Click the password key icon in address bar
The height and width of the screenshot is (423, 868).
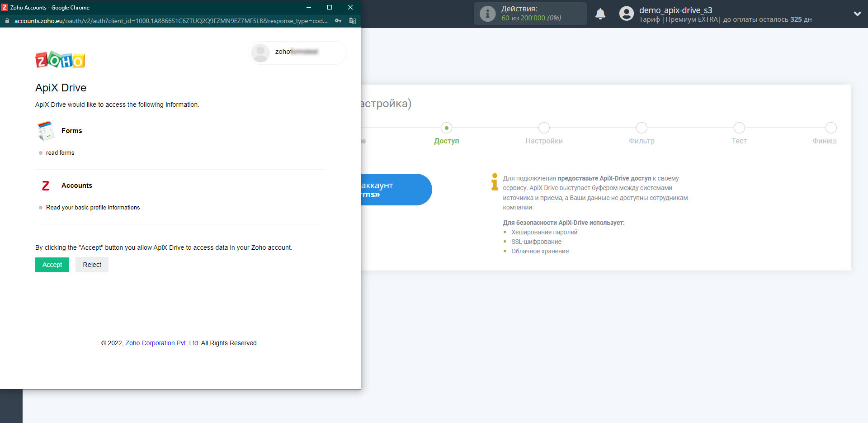pos(338,21)
